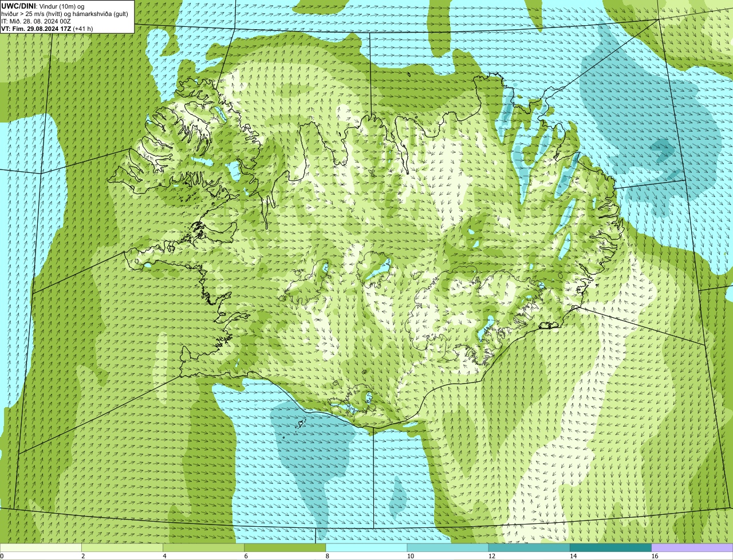The width and height of the screenshot is (733, 560).
Task: Select the 14–16 dark teal color bar segment
Action: click(x=611, y=548)
